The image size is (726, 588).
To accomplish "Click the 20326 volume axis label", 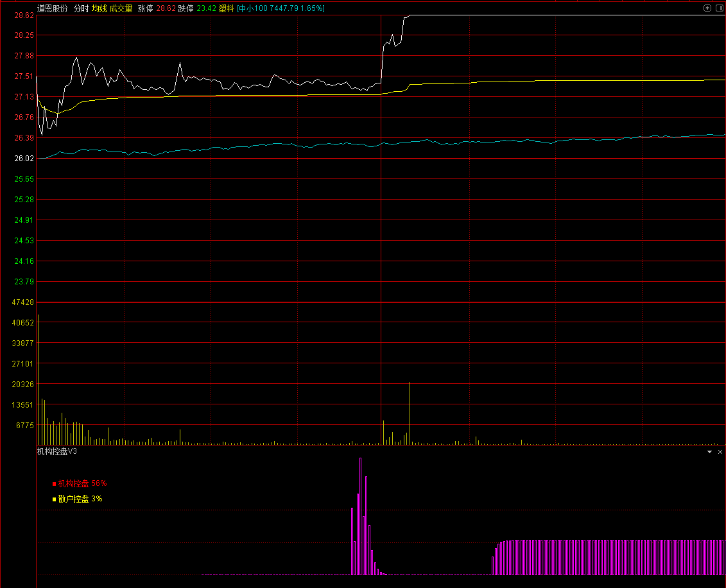I will pos(22,385).
